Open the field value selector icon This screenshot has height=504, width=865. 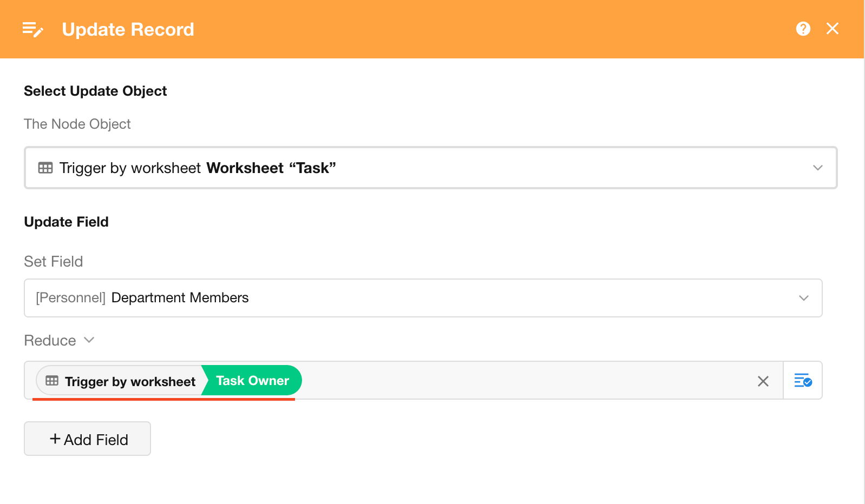(803, 380)
